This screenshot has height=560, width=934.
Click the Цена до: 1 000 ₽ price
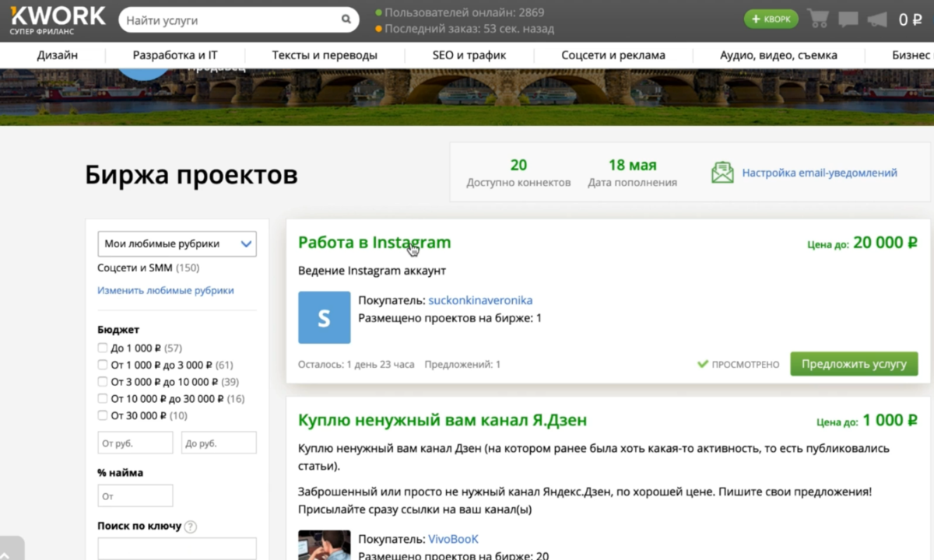867,421
